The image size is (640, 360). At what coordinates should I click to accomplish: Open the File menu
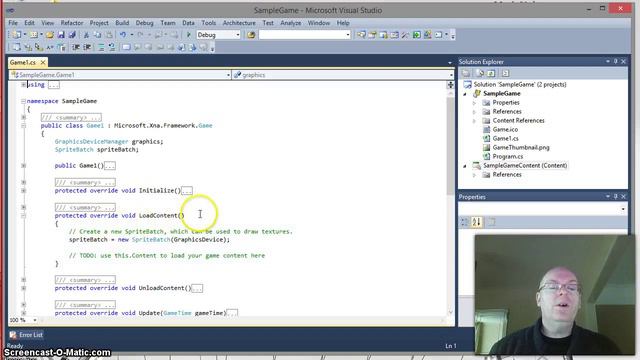pos(13,23)
